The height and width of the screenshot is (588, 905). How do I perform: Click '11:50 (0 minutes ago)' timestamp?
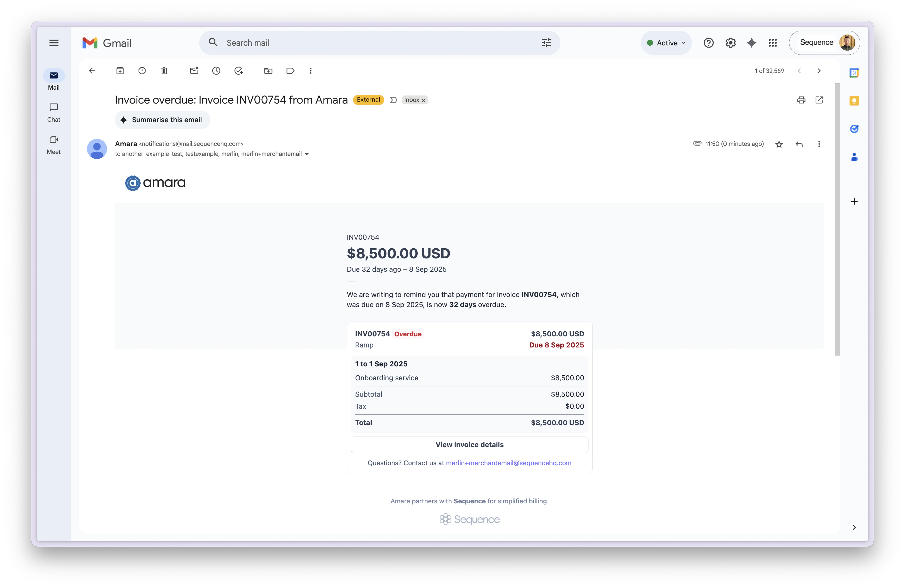pyautogui.click(x=734, y=144)
